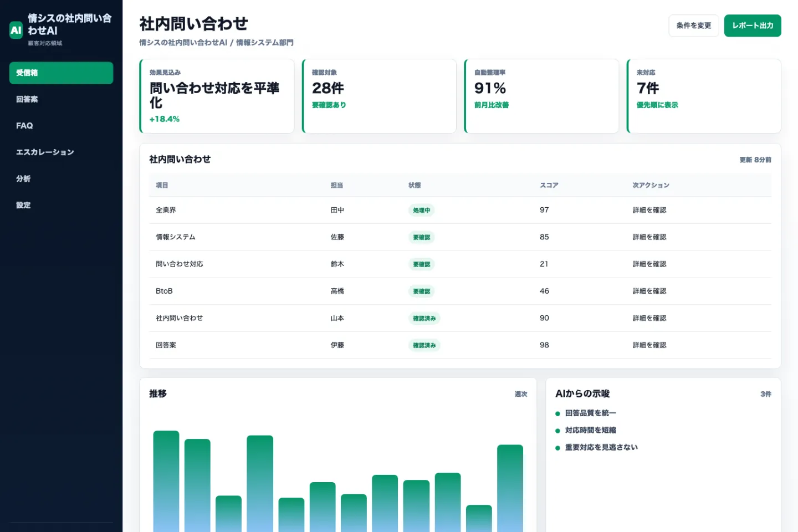Screen dimensions: 798x532
Task: Click the breadcrumb 情シスの社内問い合わせAI / 情報システム部門
Action: coord(216,43)
